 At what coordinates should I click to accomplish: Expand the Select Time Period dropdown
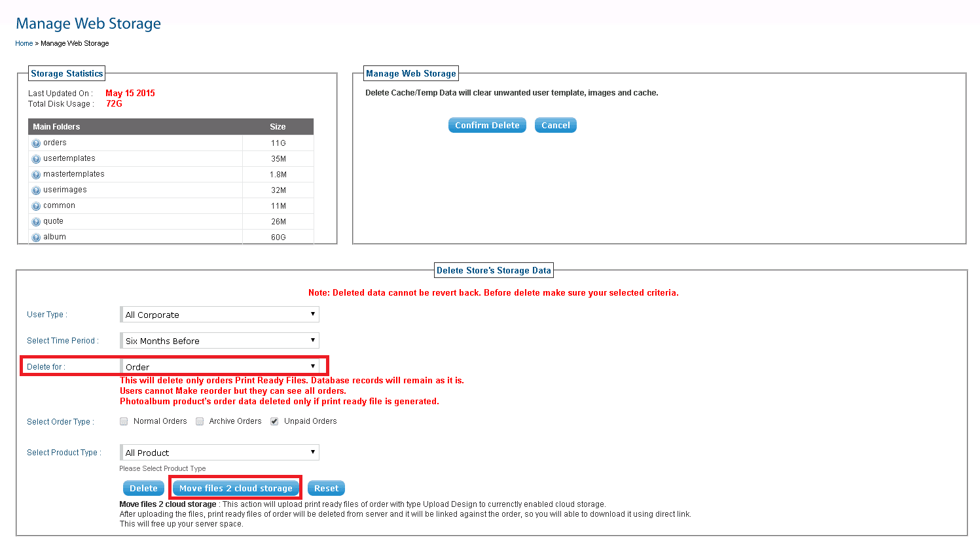click(219, 341)
